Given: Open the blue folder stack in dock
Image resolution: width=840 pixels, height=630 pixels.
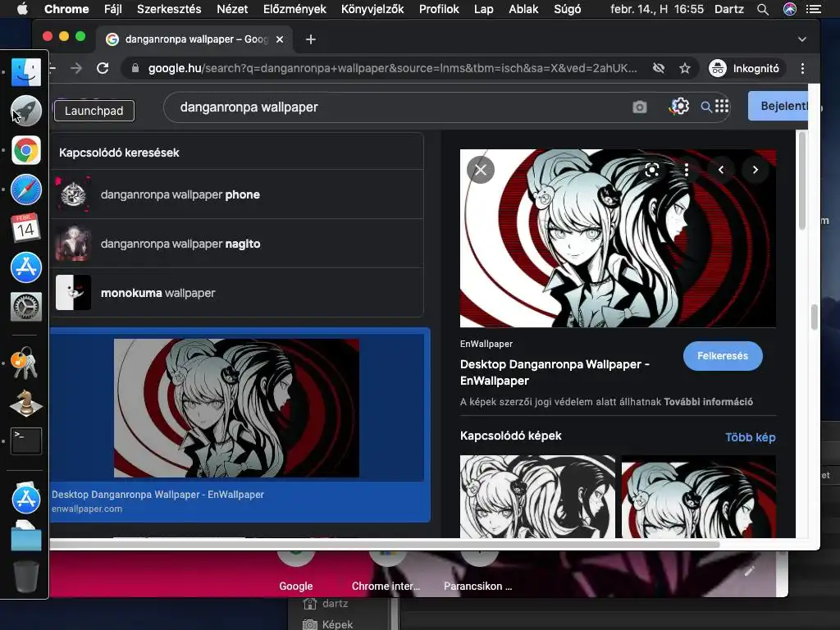Looking at the screenshot, I should [x=25, y=536].
